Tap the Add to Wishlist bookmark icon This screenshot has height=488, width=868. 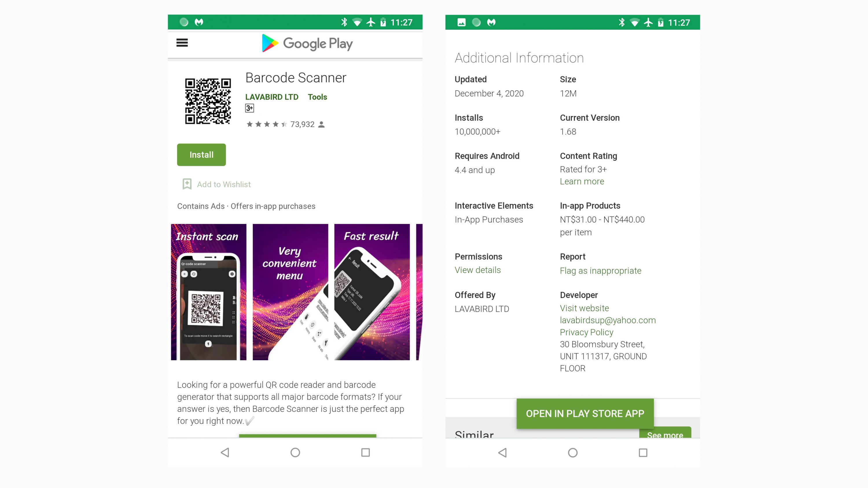187,184
